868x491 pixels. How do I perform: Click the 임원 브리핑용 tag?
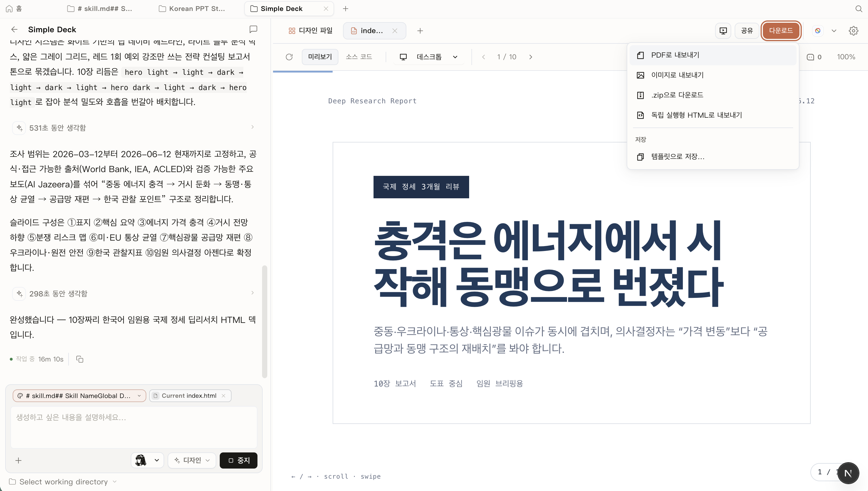click(x=499, y=383)
